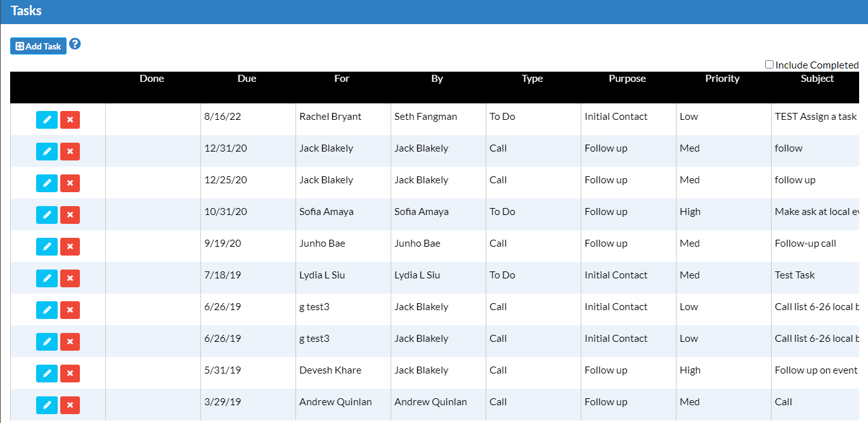This screenshot has width=868, height=423.
Task: Edit the Jack Blakely 12/25/20 task
Action: (x=47, y=183)
